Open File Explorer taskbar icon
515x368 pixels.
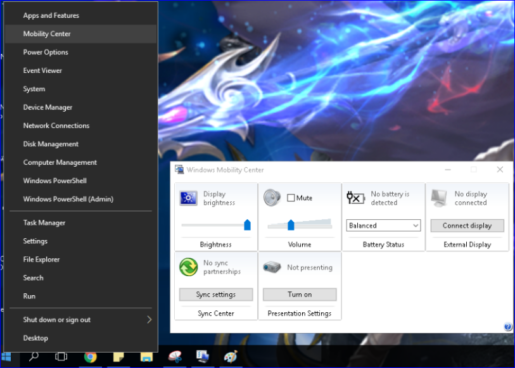pos(146,357)
